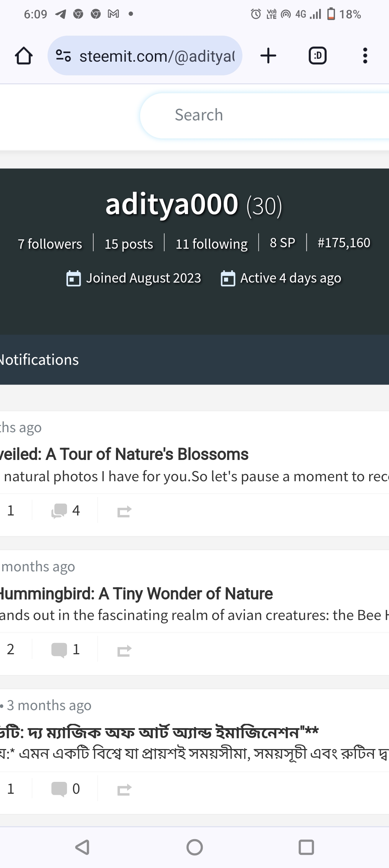Tap the site info icon in address bar

tap(63, 56)
